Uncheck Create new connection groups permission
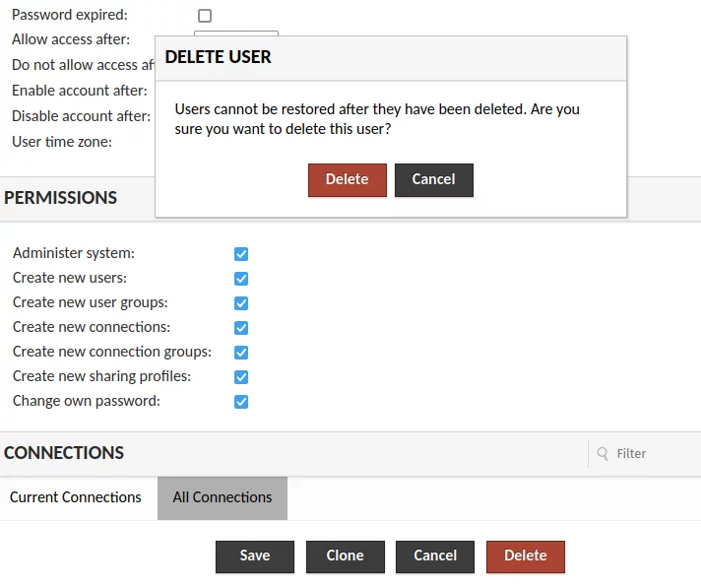The height and width of the screenshot is (588, 701). point(241,353)
